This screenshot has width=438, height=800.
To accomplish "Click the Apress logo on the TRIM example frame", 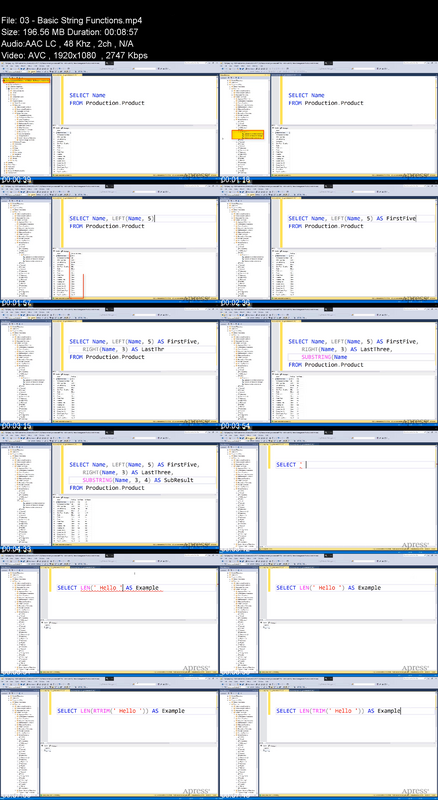I will (x=415, y=791).
